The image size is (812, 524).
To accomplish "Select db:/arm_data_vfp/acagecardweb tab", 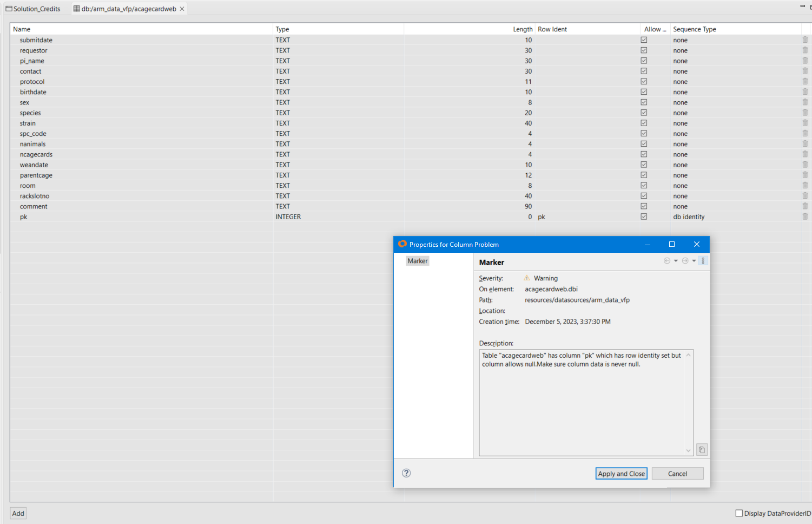I will tap(129, 9).
